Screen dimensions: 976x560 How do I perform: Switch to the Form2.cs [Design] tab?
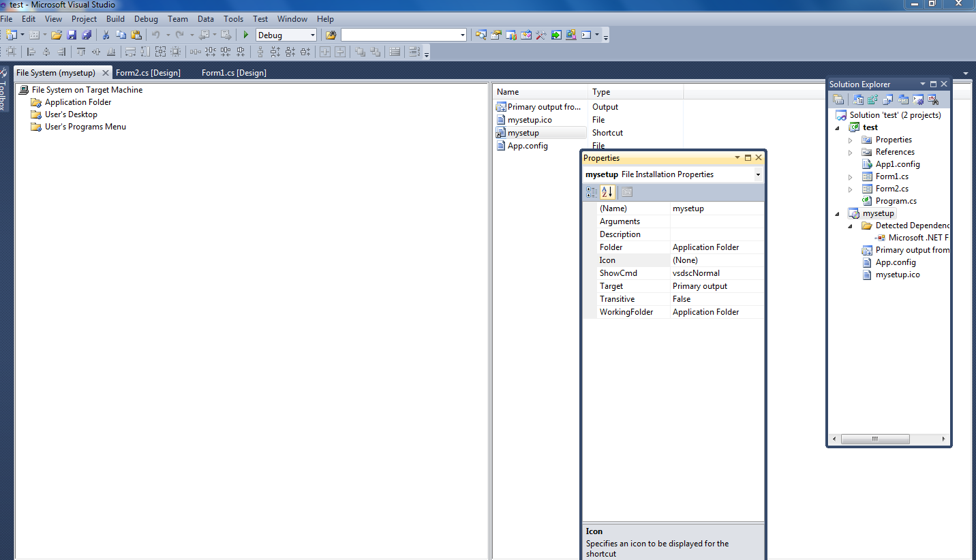pyautogui.click(x=148, y=72)
